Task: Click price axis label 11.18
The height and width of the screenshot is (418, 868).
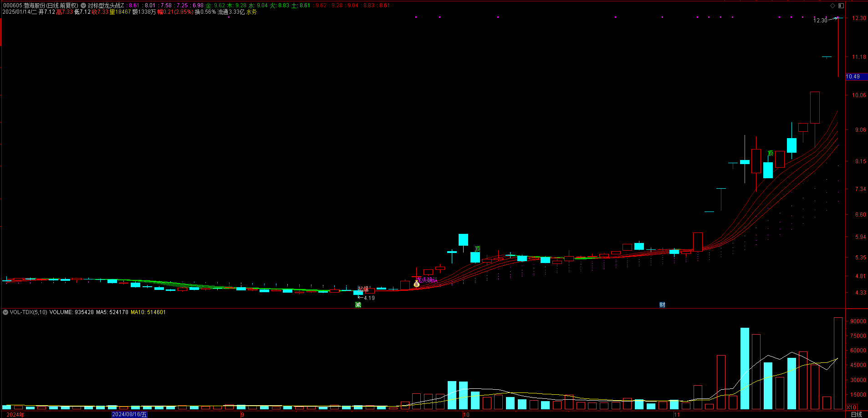Action: (x=859, y=57)
